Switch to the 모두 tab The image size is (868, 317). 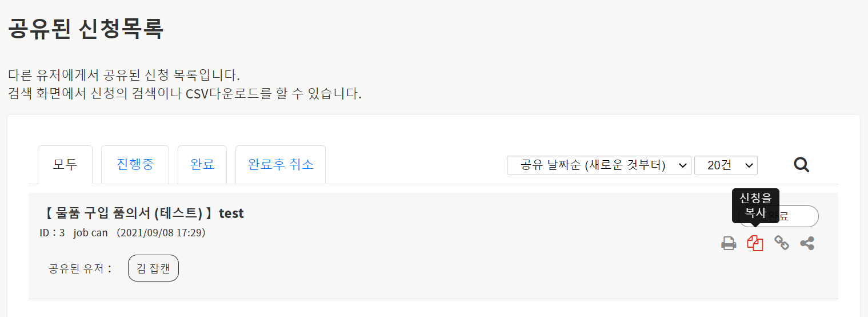click(65, 165)
